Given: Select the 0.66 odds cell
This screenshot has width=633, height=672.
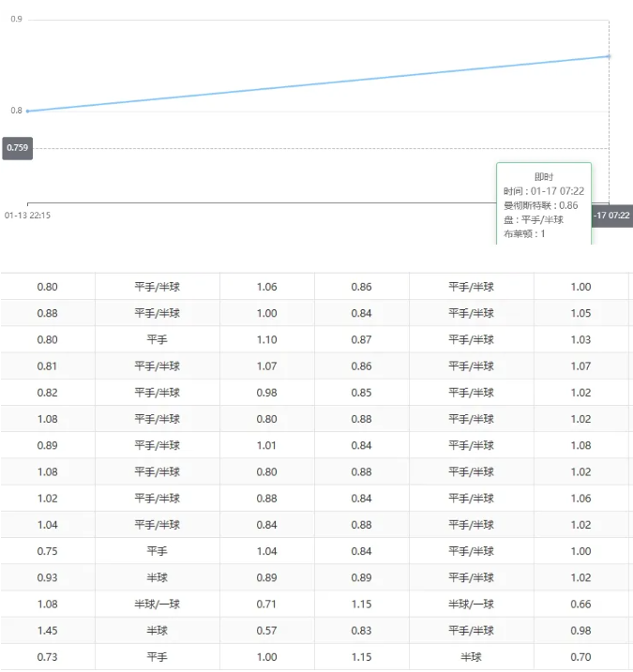Looking at the screenshot, I should click(x=580, y=605).
